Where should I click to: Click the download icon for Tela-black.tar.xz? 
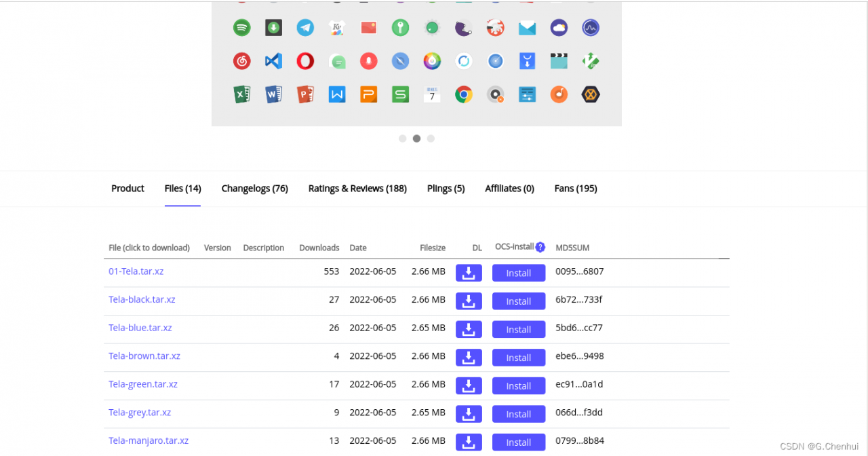[x=469, y=301]
